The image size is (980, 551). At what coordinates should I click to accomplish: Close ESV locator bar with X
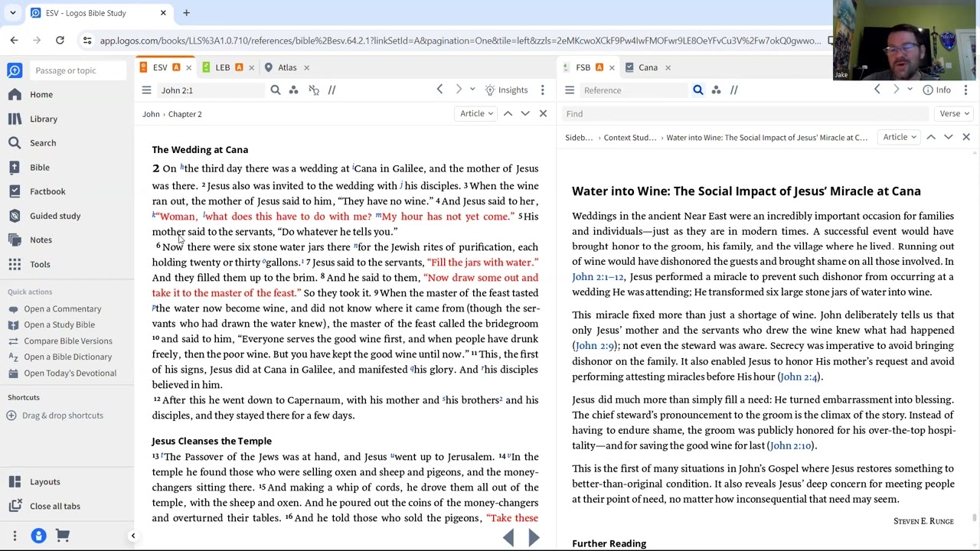[543, 113]
